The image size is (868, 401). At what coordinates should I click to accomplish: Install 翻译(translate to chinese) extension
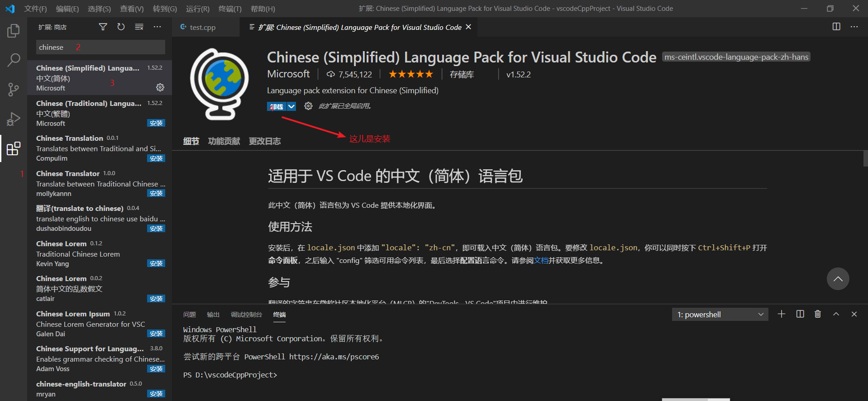156,229
